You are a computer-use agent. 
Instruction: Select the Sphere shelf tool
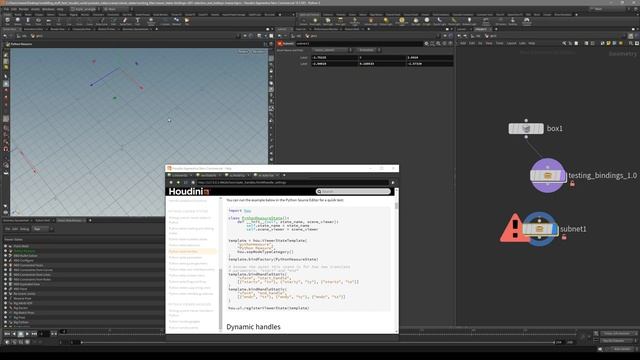(x=18, y=20)
